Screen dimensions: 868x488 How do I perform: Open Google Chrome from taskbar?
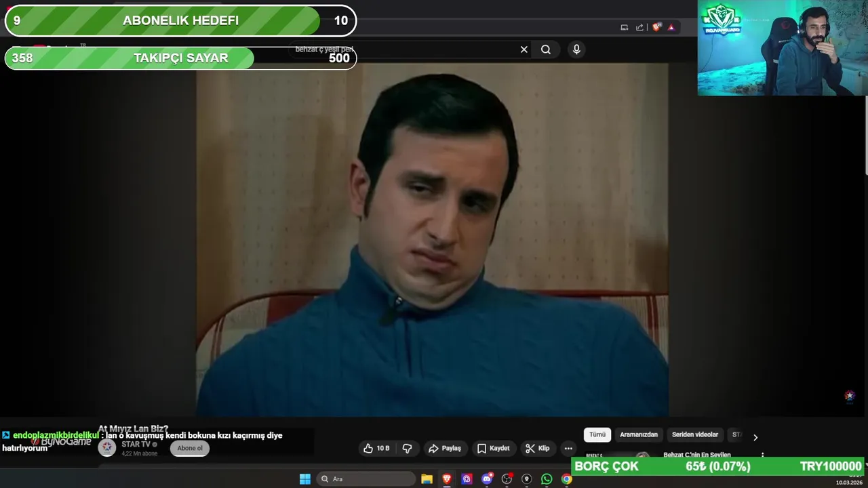567,479
